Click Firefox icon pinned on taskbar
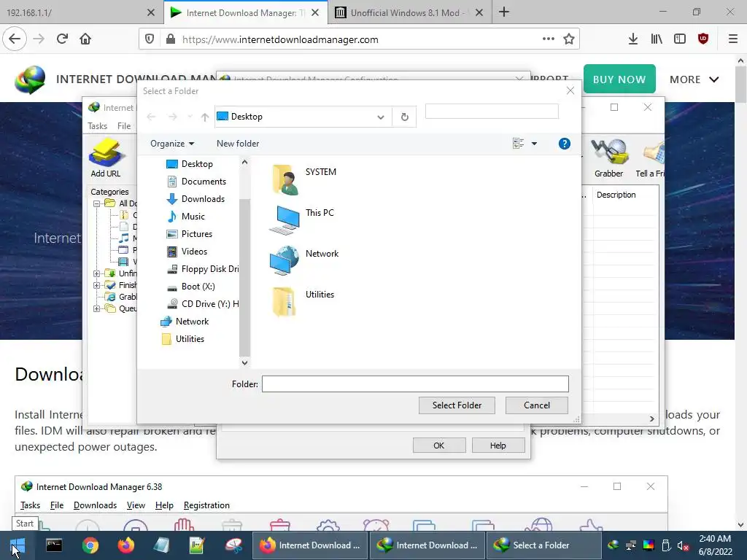This screenshot has height=560, width=747. (125, 545)
